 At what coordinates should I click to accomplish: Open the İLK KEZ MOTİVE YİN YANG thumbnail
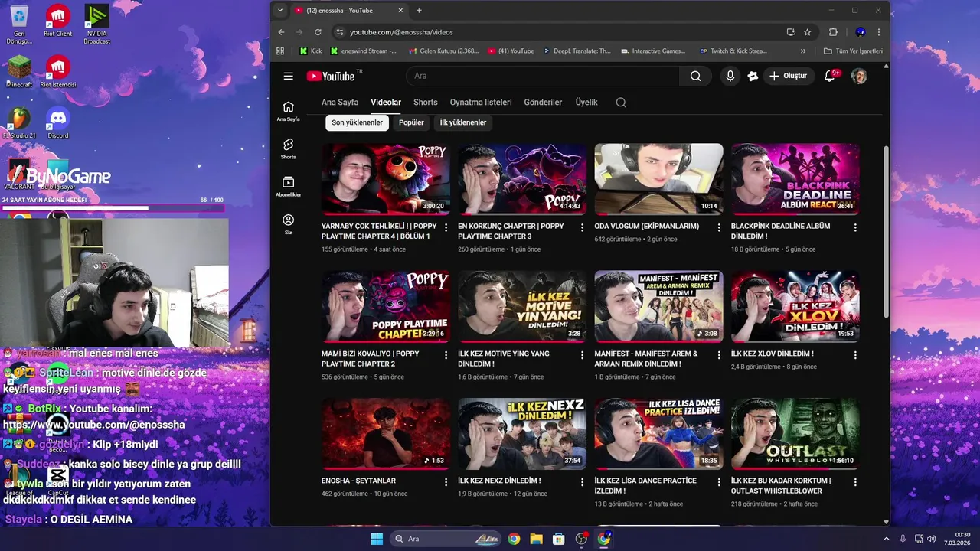522,306
